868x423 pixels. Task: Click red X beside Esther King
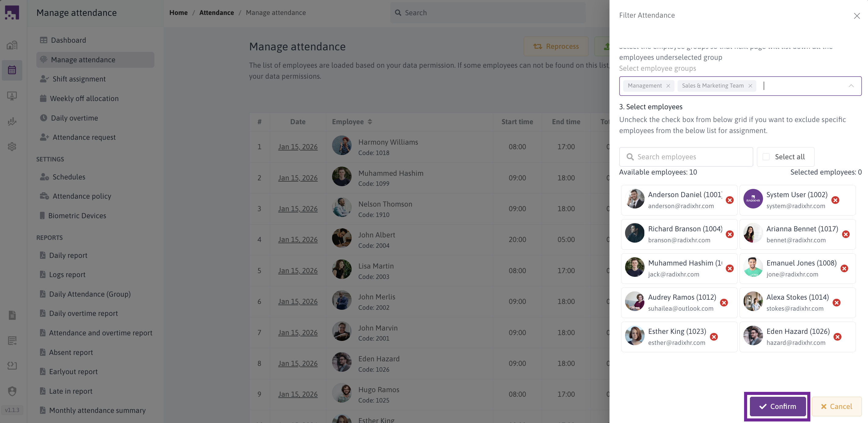coord(714,337)
